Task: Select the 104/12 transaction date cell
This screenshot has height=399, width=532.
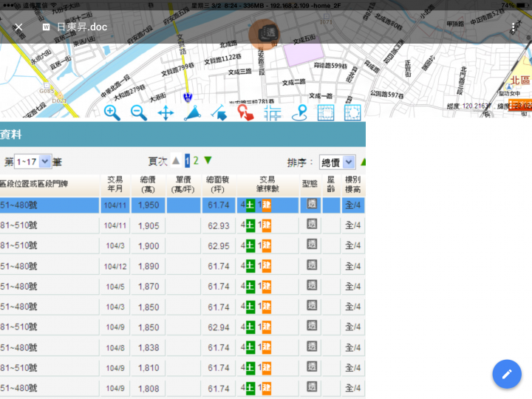Action: pyautogui.click(x=115, y=266)
